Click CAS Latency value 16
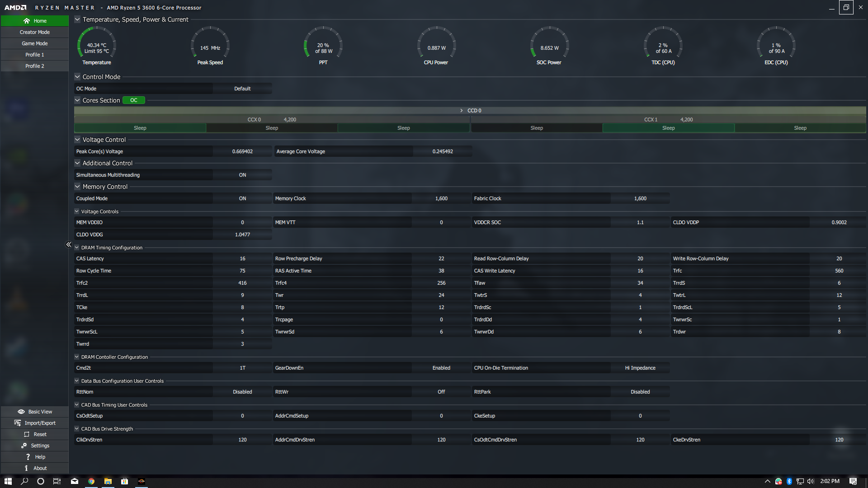 [242, 258]
